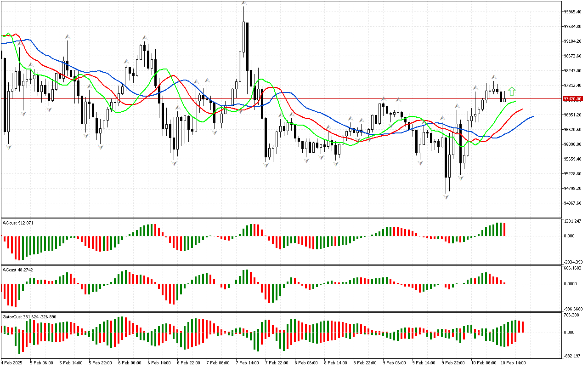Click the 4 Feb 2025 date label

click(x=12, y=362)
